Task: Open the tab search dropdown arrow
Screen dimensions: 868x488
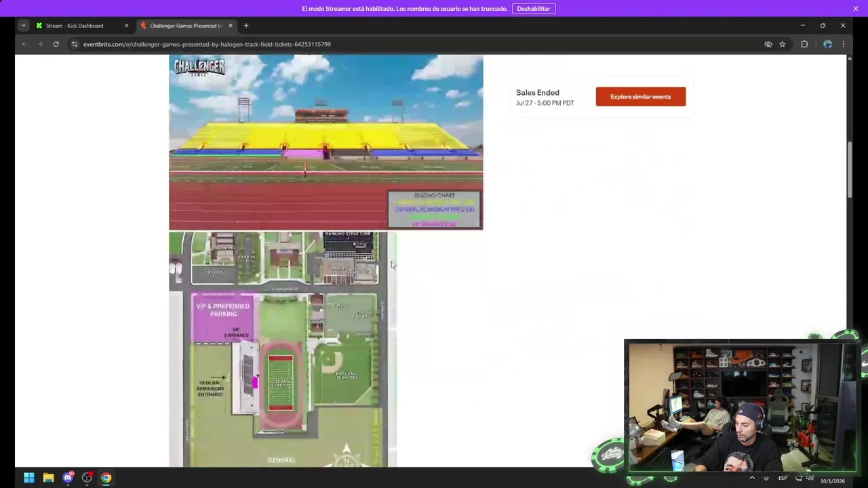Action: point(23,26)
